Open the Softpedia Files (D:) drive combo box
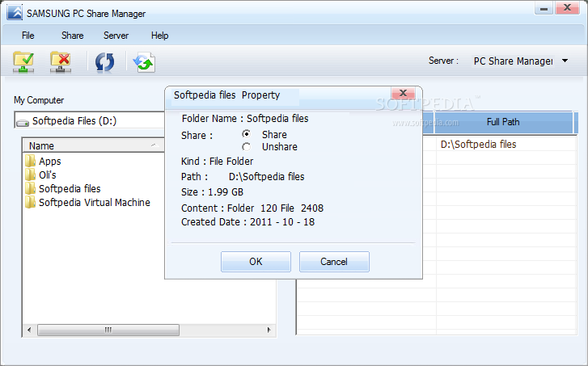The width and height of the screenshot is (588, 366). tap(90, 120)
